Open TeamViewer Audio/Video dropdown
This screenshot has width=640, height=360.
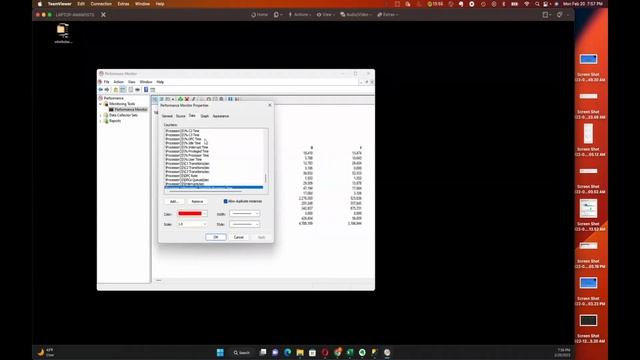click(357, 15)
